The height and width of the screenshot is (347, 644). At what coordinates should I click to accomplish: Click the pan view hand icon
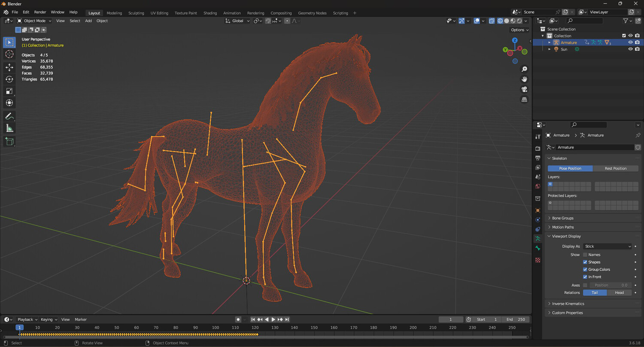coord(524,79)
